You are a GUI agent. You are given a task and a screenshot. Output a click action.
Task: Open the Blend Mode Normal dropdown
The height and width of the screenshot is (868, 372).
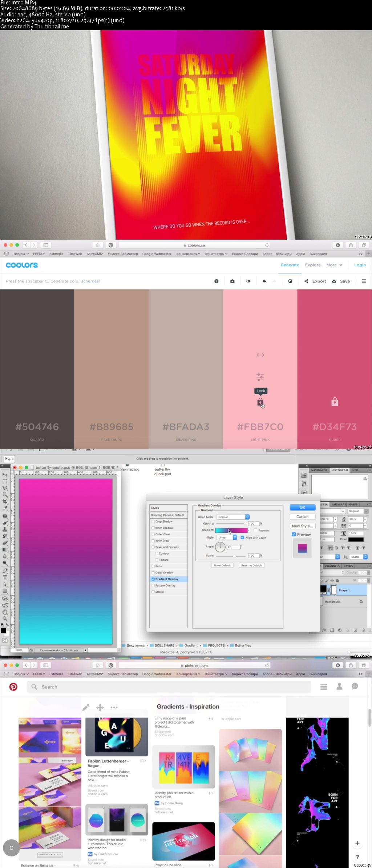(x=233, y=517)
